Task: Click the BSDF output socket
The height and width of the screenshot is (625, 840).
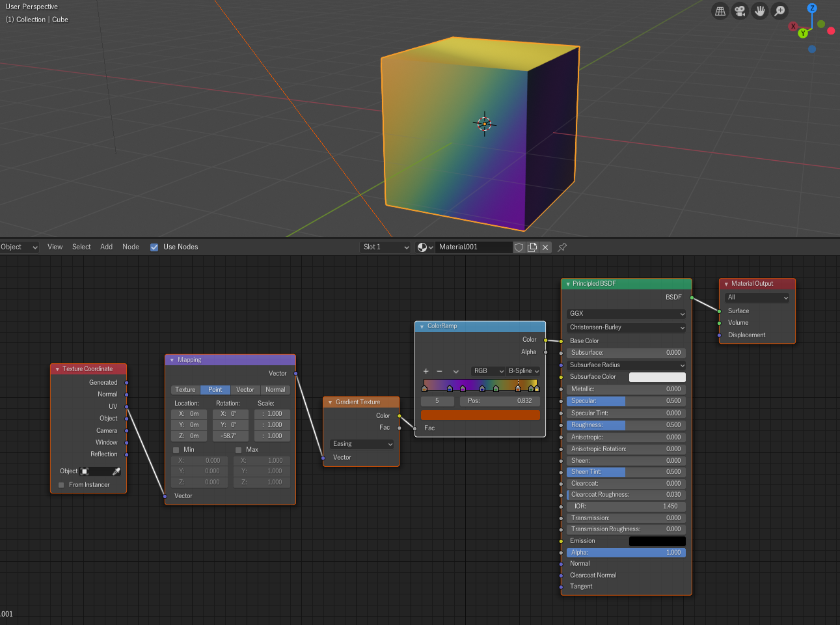Action: click(x=692, y=298)
